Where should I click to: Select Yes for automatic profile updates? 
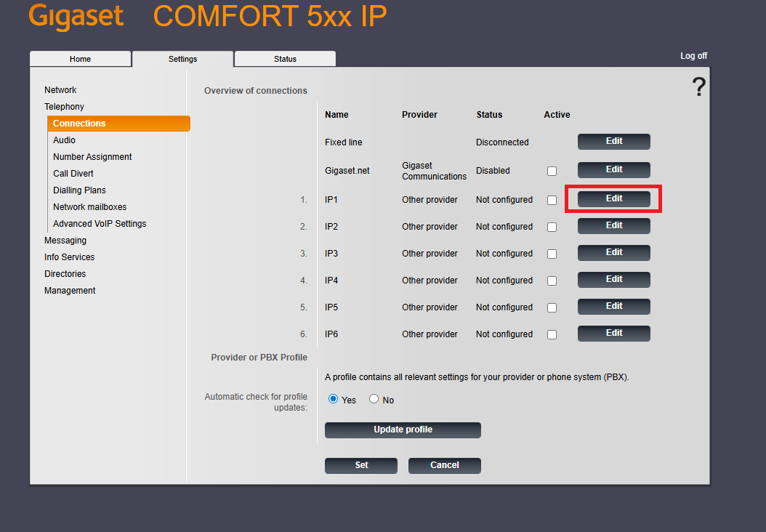(x=334, y=399)
